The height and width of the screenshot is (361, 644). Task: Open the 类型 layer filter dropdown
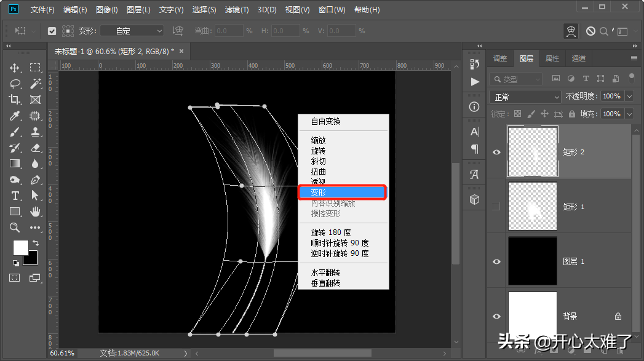(516, 79)
